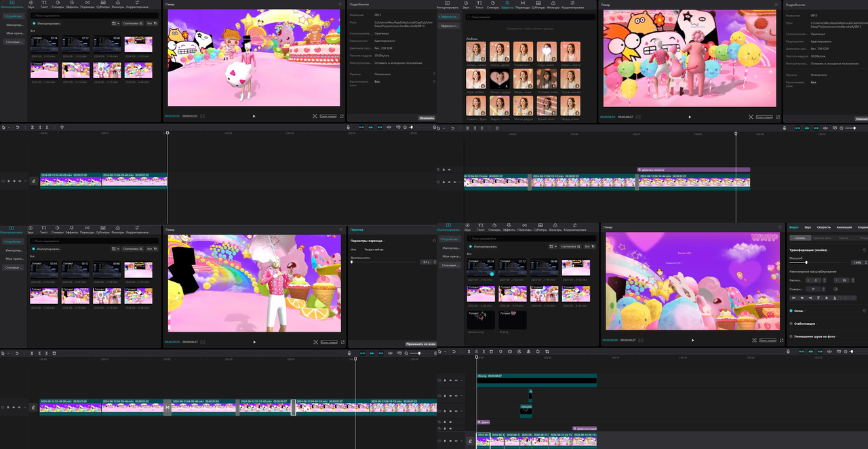Viewport: 868px width, 449px height.
Task: Click the Mirror icon in the timeline toolbar
Action: click(528, 351)
